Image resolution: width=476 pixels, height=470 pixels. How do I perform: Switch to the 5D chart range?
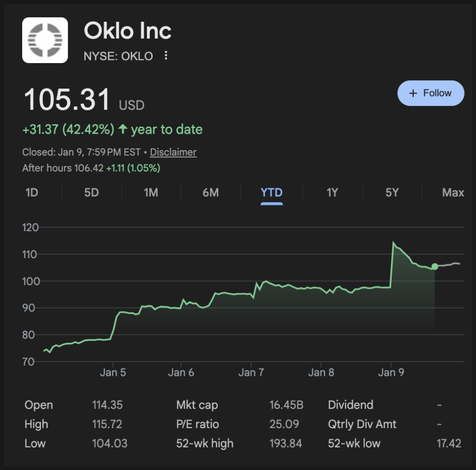click(x=92, y=193)
